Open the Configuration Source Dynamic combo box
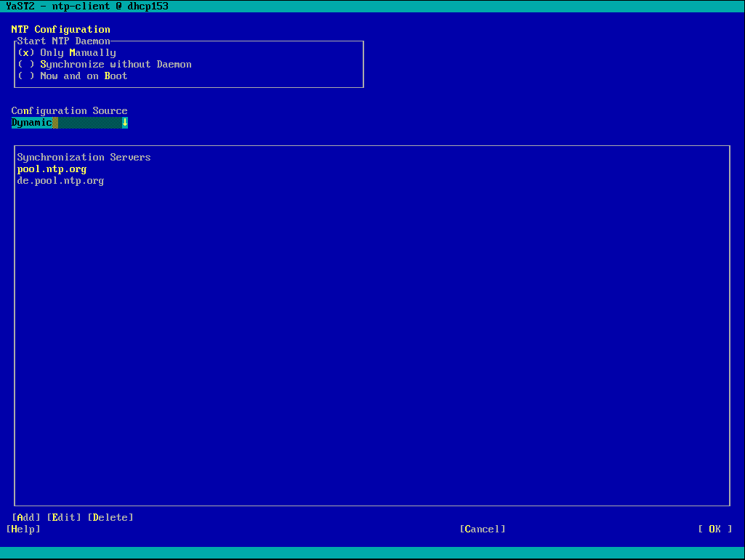Screen dimensions: 745x560 click(x=67, y=123)
